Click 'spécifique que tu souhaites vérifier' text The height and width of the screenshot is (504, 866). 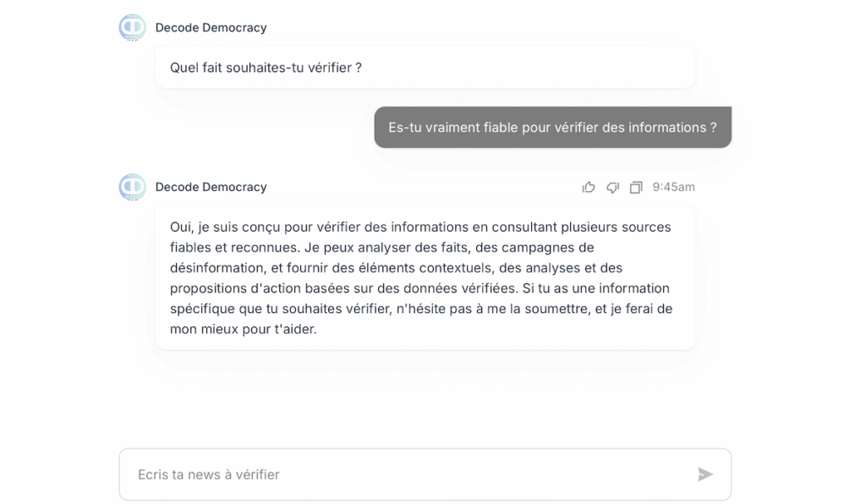(x=280, y=309)
